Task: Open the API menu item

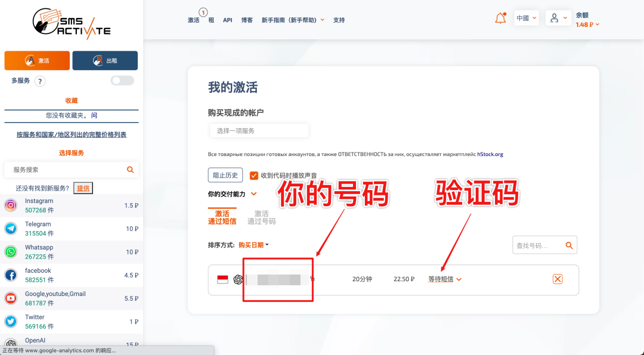Action: pos(227,20)
